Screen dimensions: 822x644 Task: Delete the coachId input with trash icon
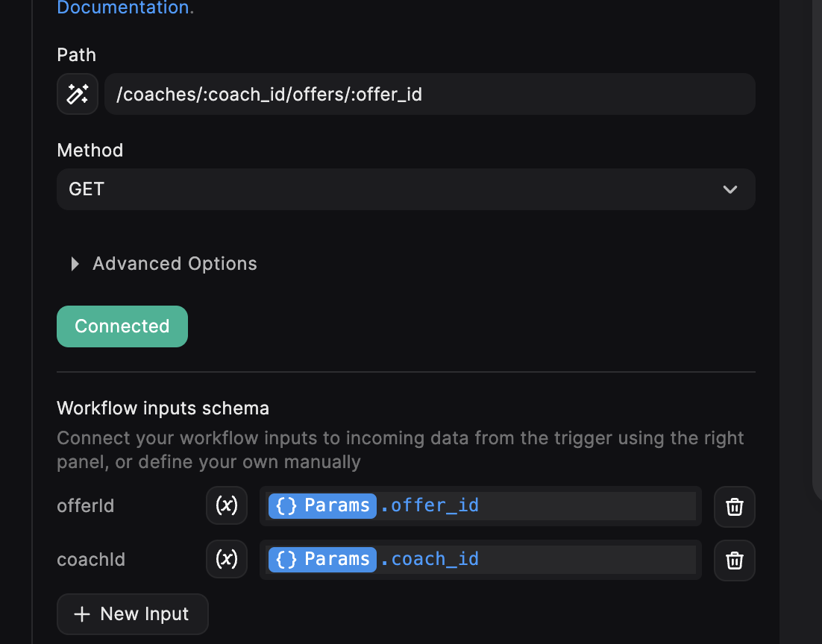click(735, 561)
